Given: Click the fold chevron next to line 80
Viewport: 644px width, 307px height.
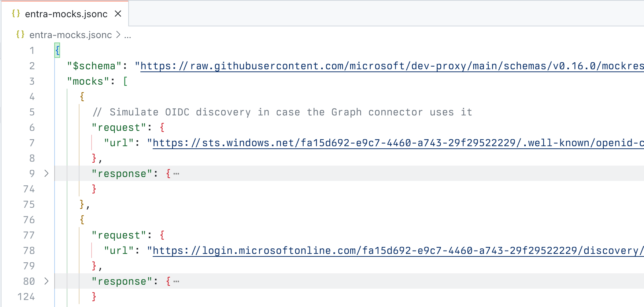Looking at the screenshot, I should coord(46,281).
